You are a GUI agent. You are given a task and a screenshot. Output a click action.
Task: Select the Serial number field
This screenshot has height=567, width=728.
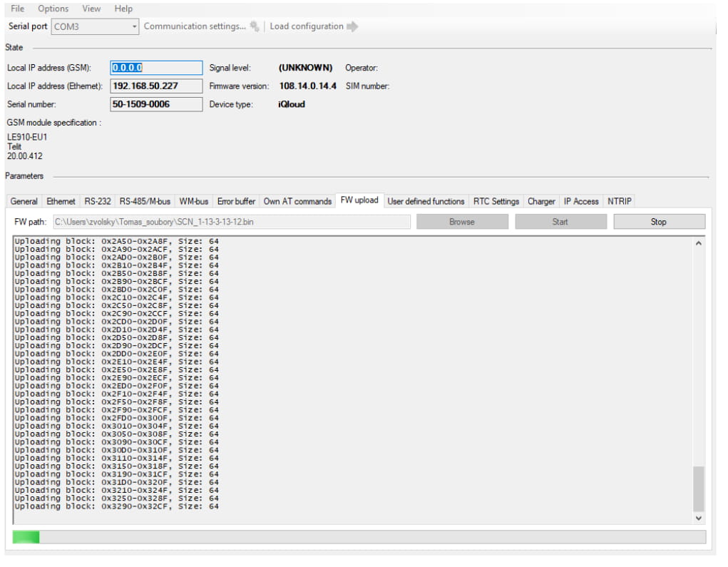(156, 104)
